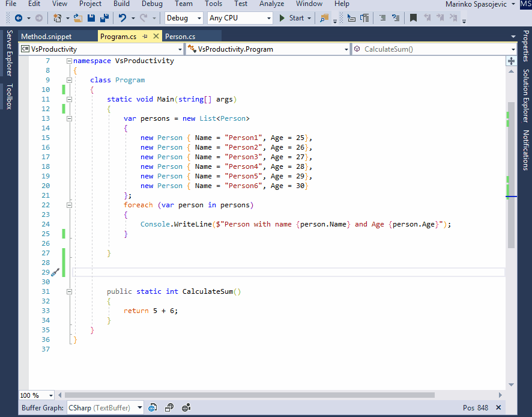This screenshot has height=417, width=532.
Task: Click the Bookmark toggle icon in toolbar
Action: (413, 17)
